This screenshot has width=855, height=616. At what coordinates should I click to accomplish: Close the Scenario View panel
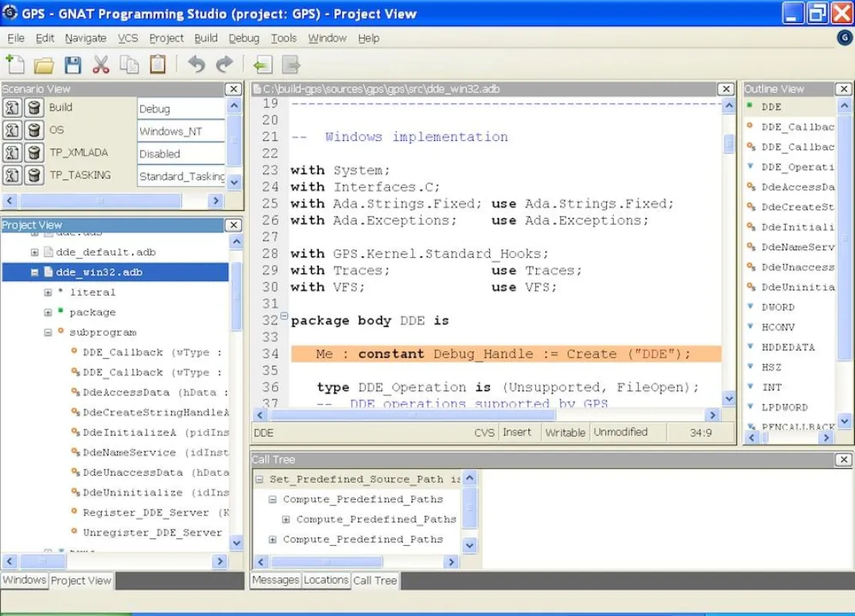[x=233, y=89]
